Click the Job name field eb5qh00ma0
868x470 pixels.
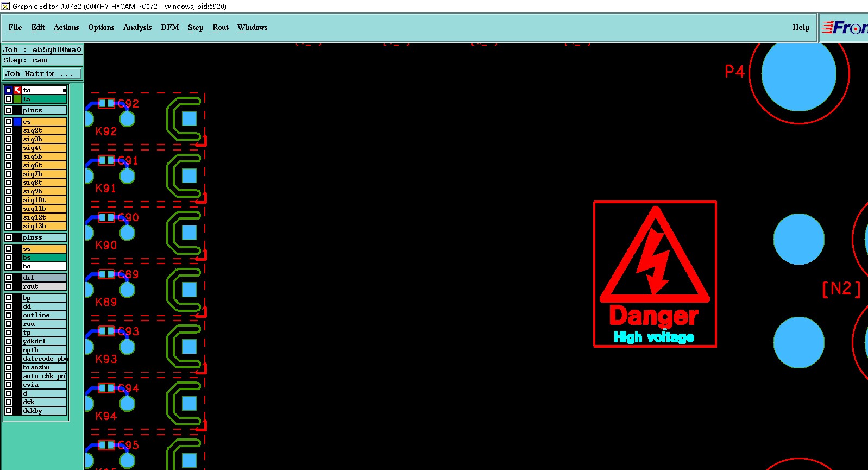[42, 50]
